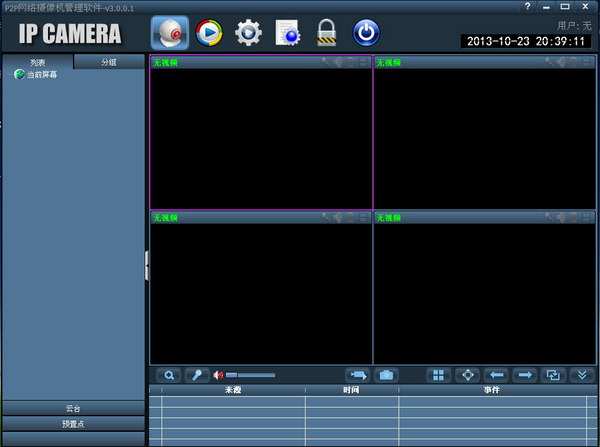Image resolution: width=600 pixels, height=447 pixels.
Task: Click the magnifier search button
Action: pyautogui.click(x=170, y=375)
